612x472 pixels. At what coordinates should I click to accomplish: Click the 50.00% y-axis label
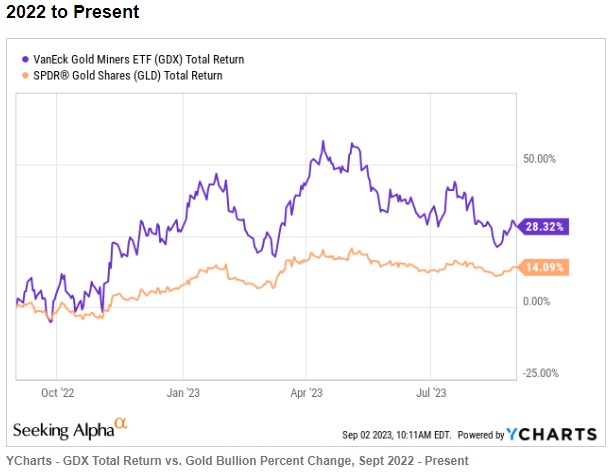click(539, 159)
